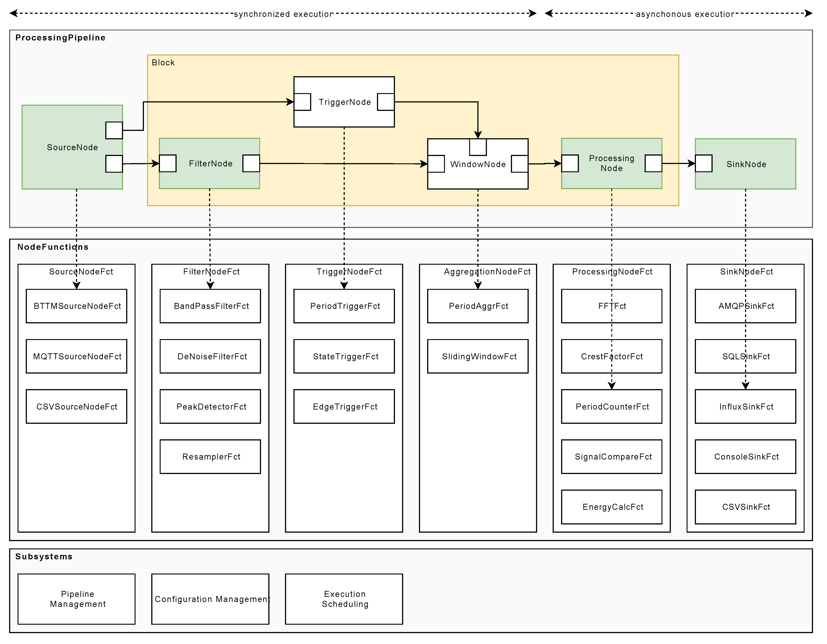Select the PeriodTriggerFct box
Screen dimensions: 827x644
(x=344, y=306)
